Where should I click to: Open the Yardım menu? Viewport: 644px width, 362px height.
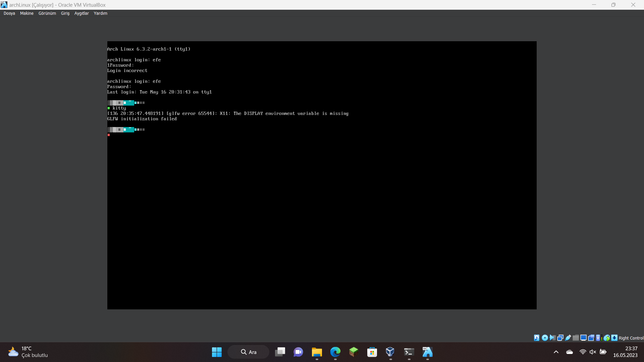100,13
